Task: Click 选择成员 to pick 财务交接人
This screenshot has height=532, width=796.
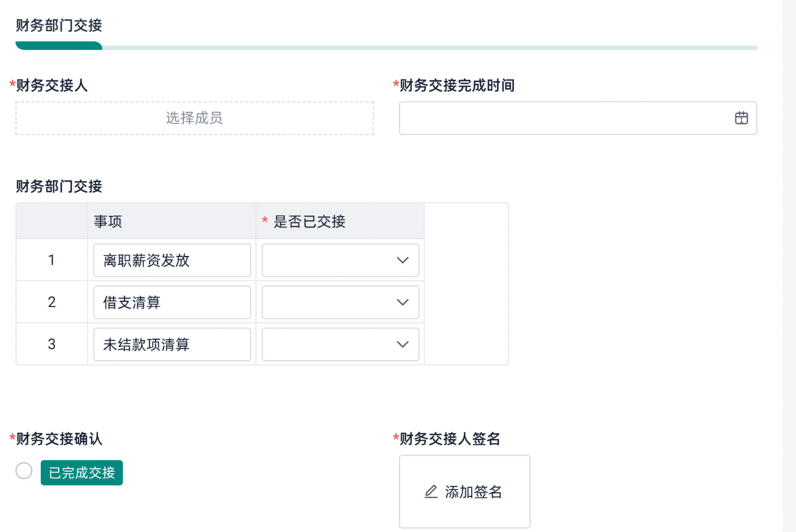Action: pyautogui.click(x=194, y=118)
